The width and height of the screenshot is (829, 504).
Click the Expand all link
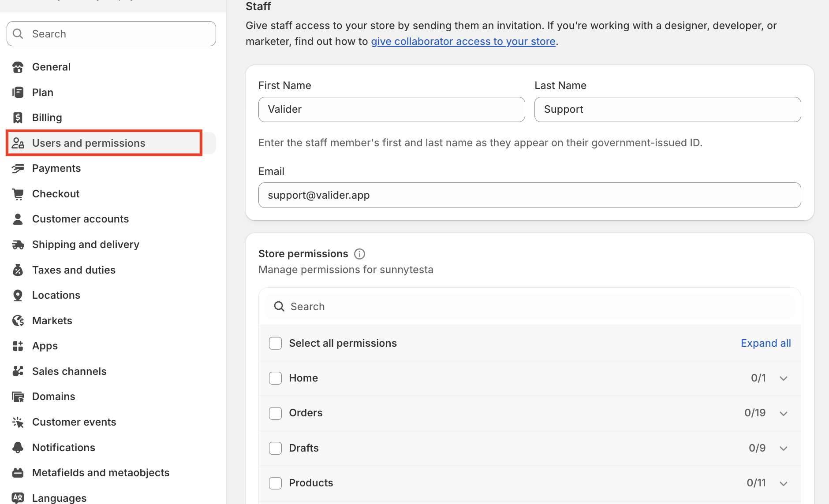[766, 343]
